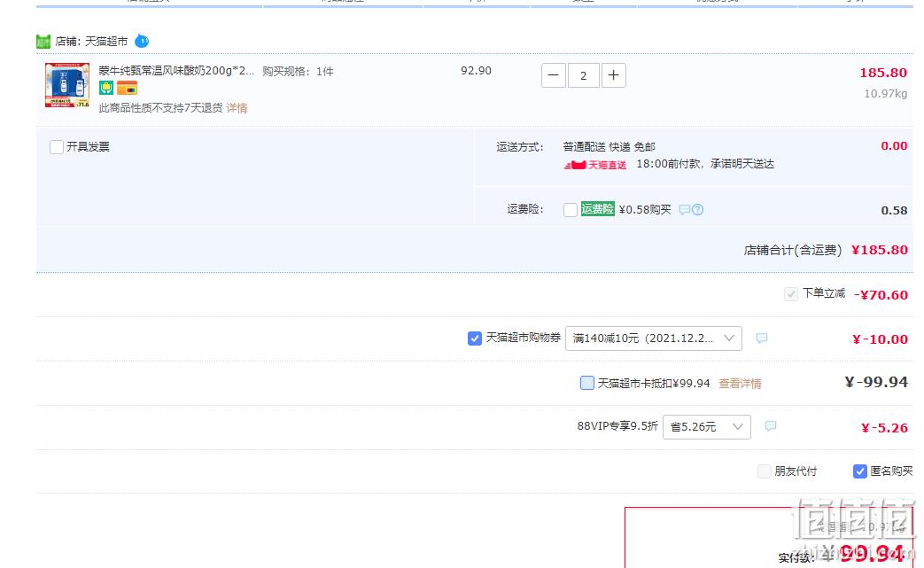Click the shipping fee amount 0.00
The width and height of the screenshot is (924, 568).
[x=894, y=146]
